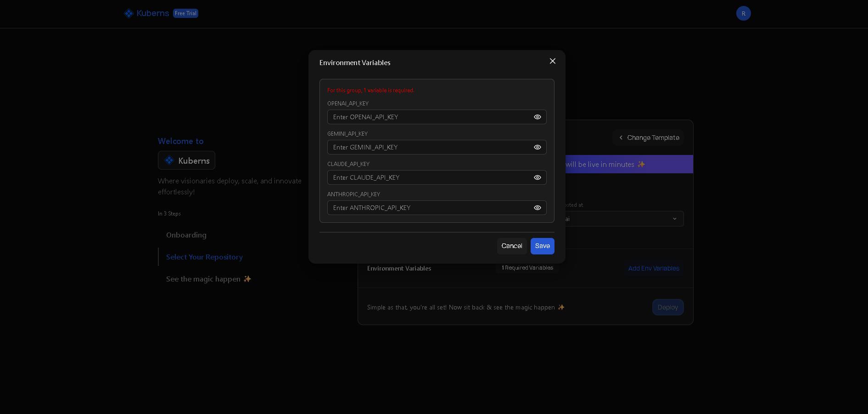
Task: Show the OPENAI_API_KEY value
Action: [x=537, y=117]
